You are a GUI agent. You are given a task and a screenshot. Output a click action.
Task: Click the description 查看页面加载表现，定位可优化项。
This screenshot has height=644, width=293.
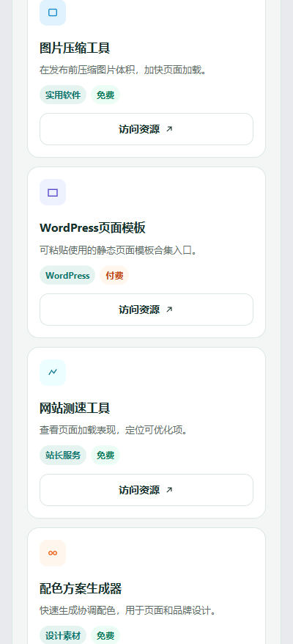[x=114, y=431]
